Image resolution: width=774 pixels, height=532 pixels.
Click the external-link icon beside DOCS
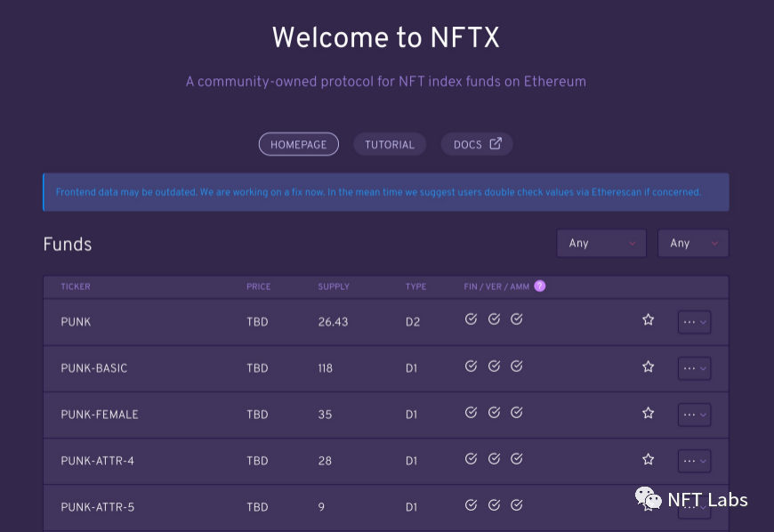tap(496, 143)
